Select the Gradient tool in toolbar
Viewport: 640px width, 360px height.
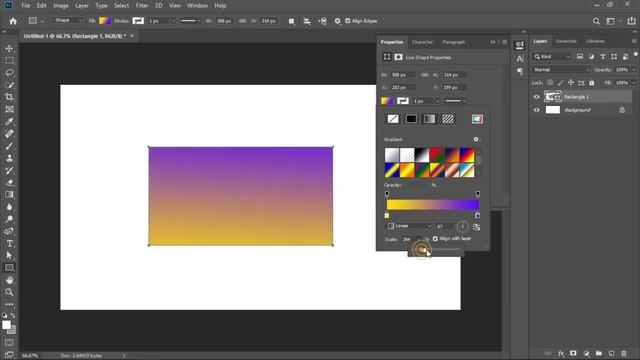tap(9, 195)
